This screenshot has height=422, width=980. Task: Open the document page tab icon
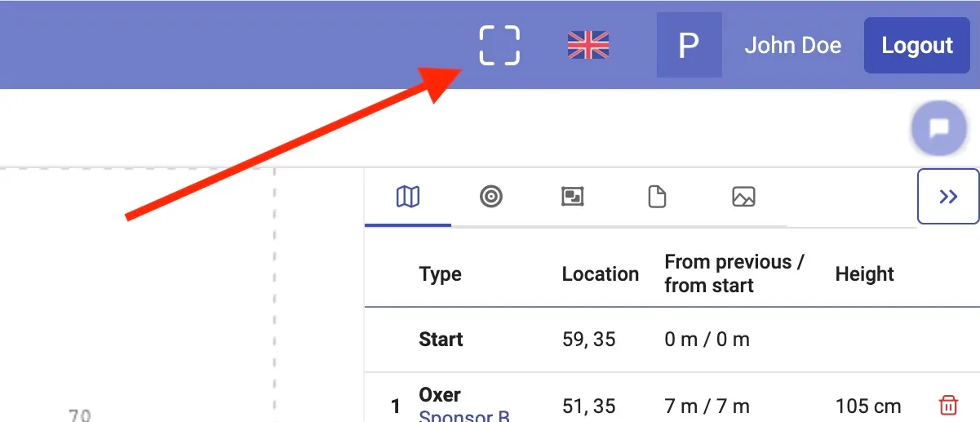coord(657,197)
